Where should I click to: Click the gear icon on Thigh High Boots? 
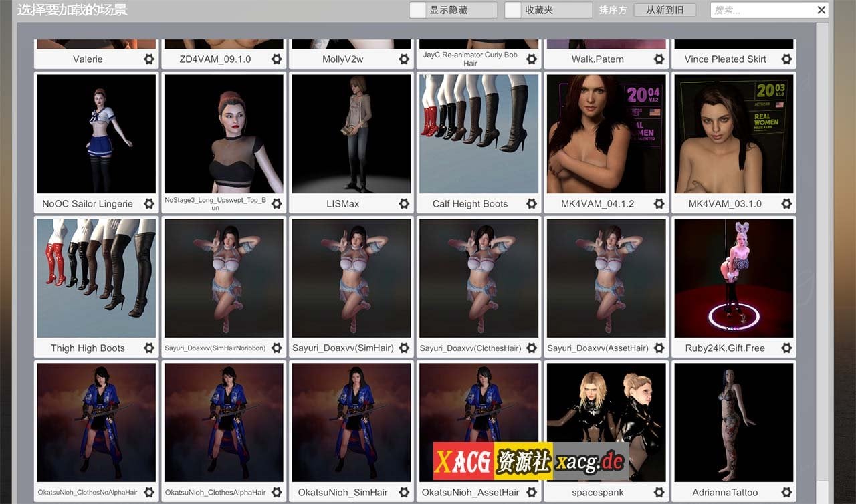point(148,348)
